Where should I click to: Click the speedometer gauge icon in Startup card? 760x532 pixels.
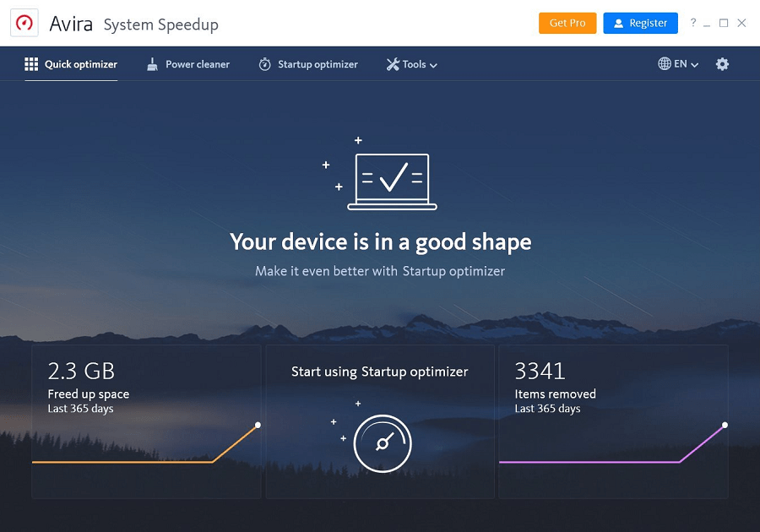[383, 443]
